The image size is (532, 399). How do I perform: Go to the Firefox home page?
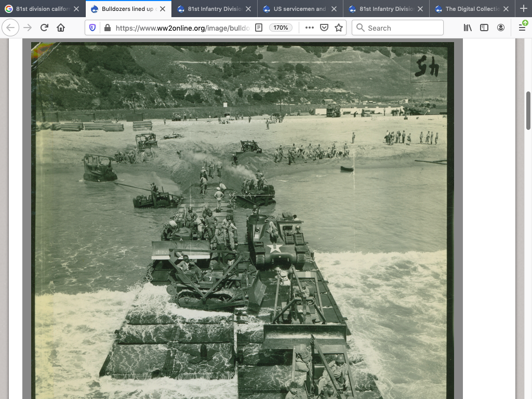[61, 28]
